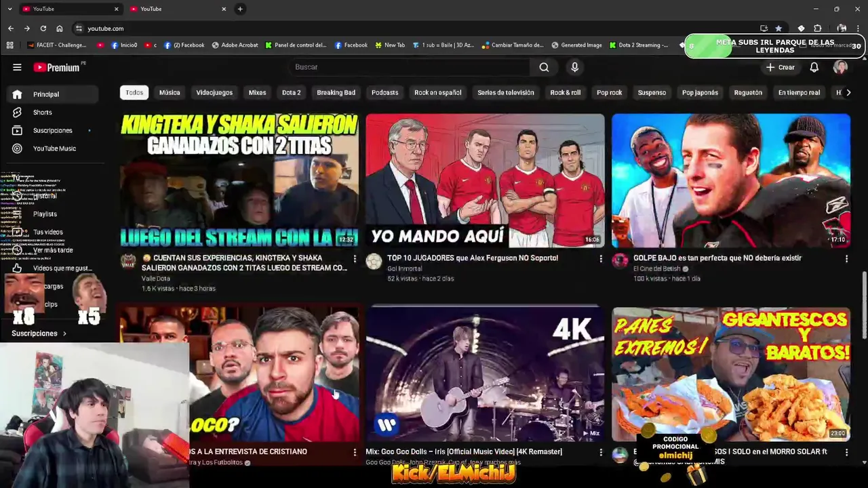Go back with the browser back arrow
This screenshot has height=488, width=868.
click(x=10, y=28)
